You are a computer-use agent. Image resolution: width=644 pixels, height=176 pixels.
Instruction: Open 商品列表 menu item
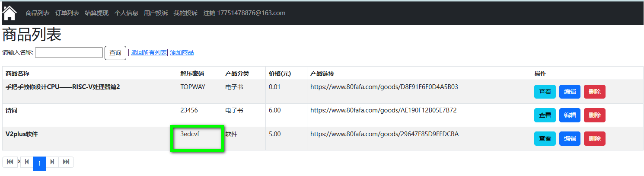click(x=38, y=13)
